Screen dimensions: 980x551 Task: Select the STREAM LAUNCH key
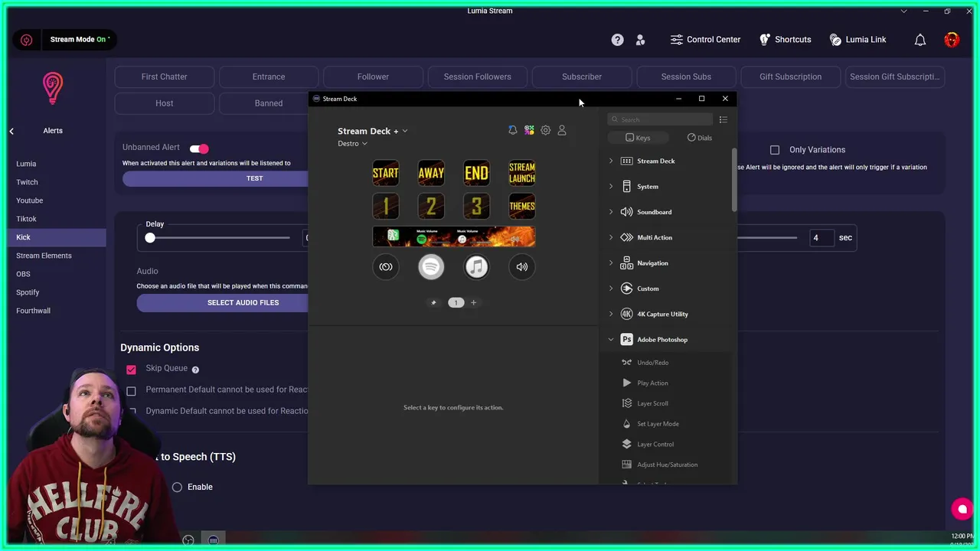coord(522,173)
